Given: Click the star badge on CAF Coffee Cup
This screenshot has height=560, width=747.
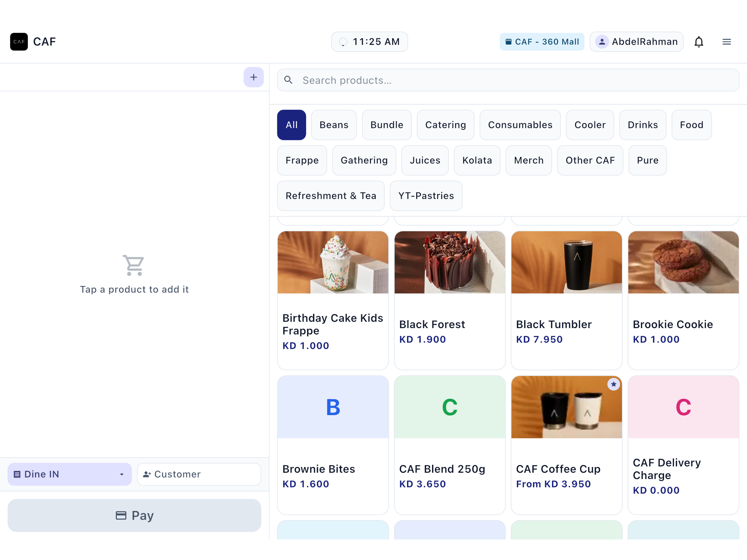Looking at the screenshot, I should point(614,384).
